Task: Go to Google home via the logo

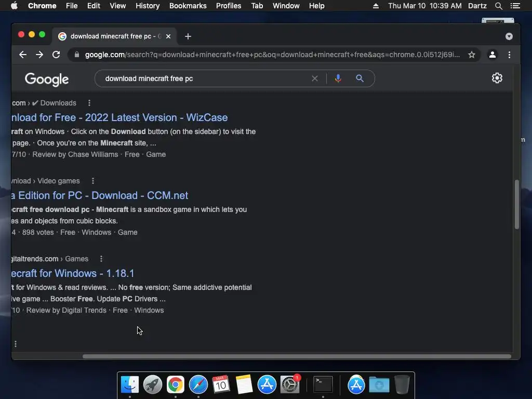Action: [47, 79]
